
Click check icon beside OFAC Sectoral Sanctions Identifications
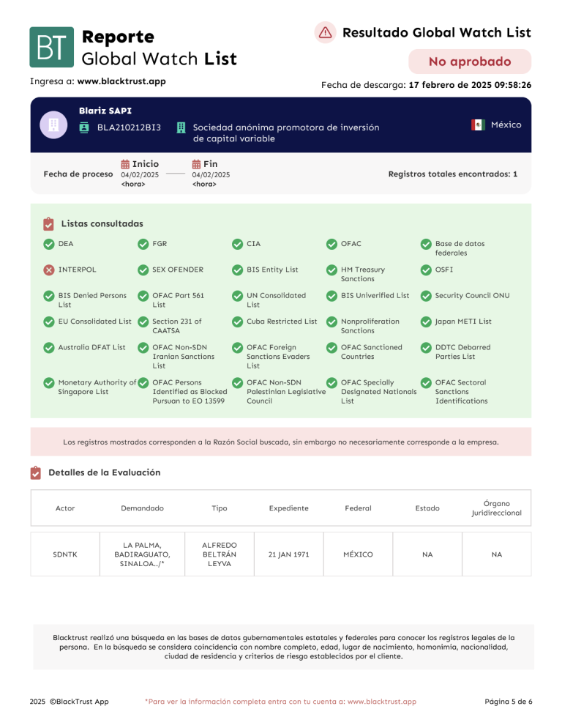pos(426,384)
